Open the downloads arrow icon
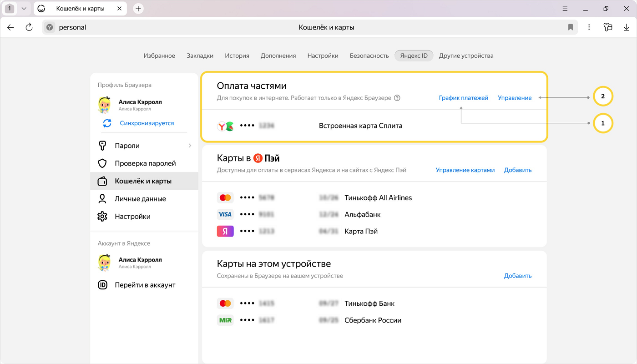The height and width of the screenshot is (364, 637). [x=627, y=27]
